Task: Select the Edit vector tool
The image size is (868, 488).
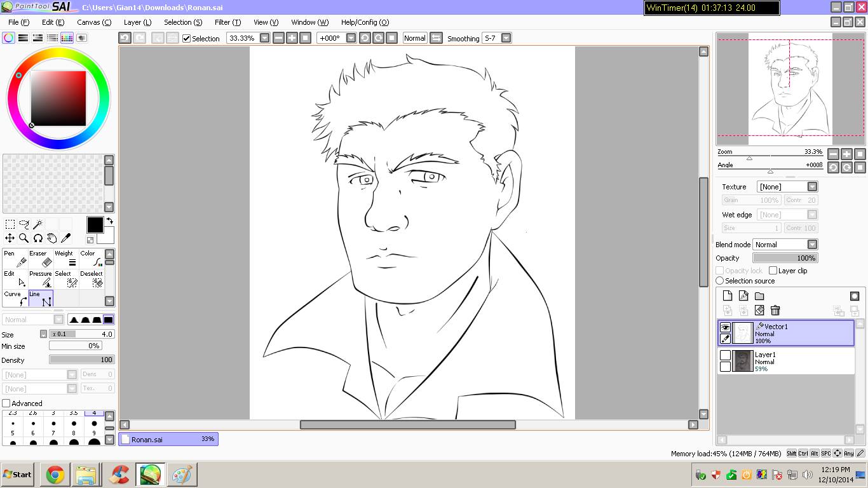Action: click(15, 279)
